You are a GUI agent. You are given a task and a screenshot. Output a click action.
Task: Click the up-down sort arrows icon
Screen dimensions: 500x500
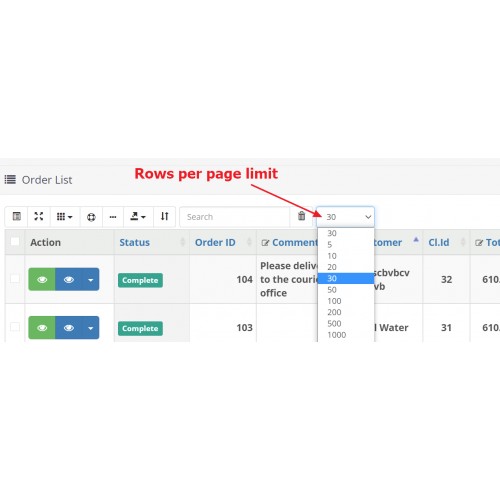click(x=164, y=217)
